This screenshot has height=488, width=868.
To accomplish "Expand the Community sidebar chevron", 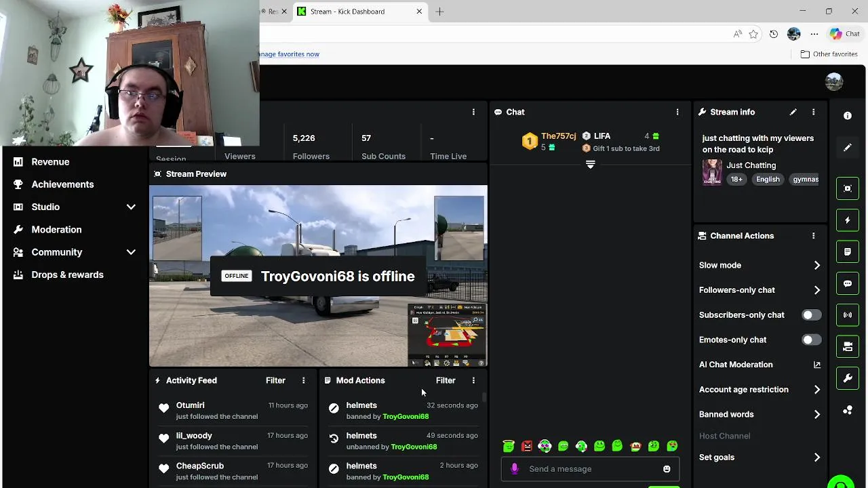I will pos(131,252).
